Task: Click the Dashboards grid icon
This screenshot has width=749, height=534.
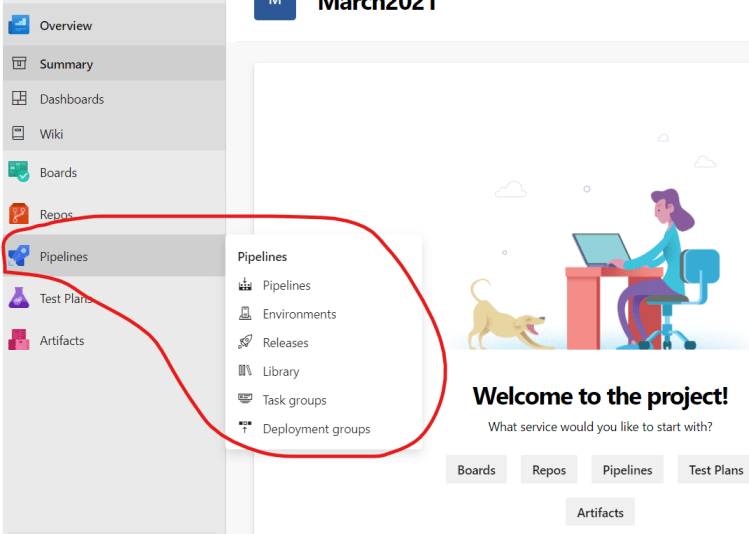Action: pos(19,98)
